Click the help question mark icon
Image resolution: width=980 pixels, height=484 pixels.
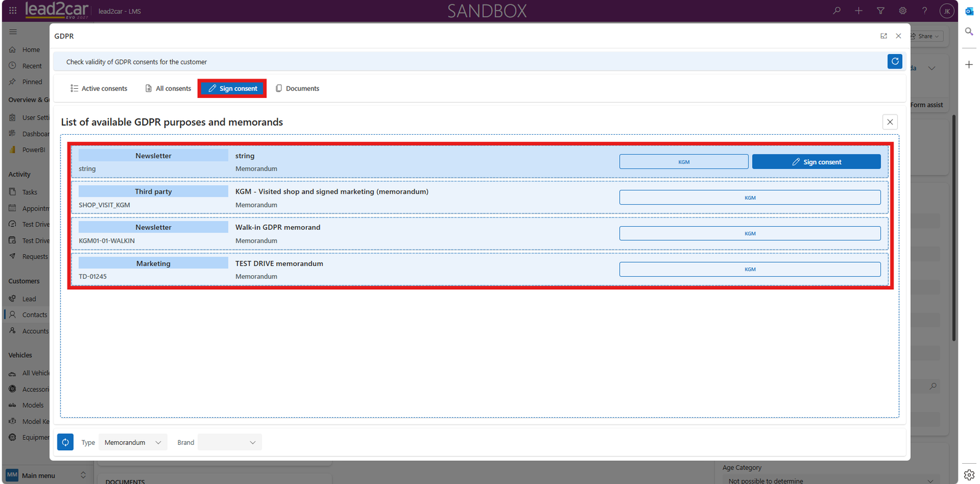pos(925,10)
